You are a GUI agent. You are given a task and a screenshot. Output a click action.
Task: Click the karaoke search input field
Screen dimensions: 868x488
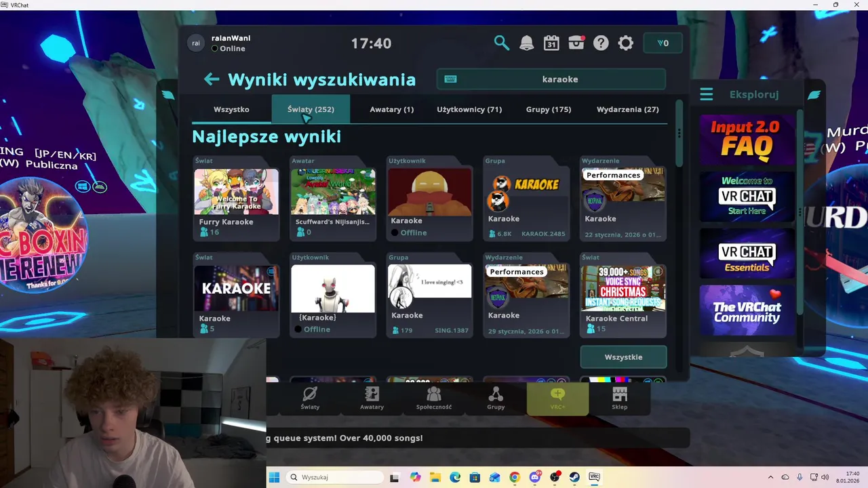tap(551, 79)
